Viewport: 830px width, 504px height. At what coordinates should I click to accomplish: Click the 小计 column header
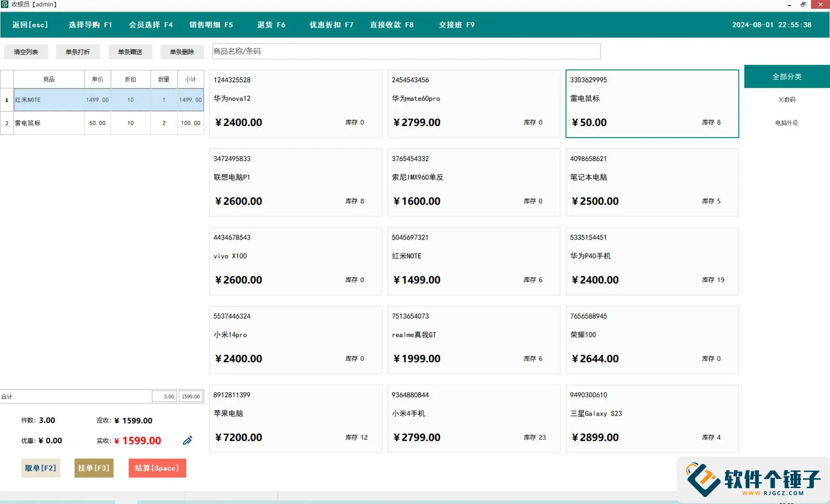coord(190,79)
